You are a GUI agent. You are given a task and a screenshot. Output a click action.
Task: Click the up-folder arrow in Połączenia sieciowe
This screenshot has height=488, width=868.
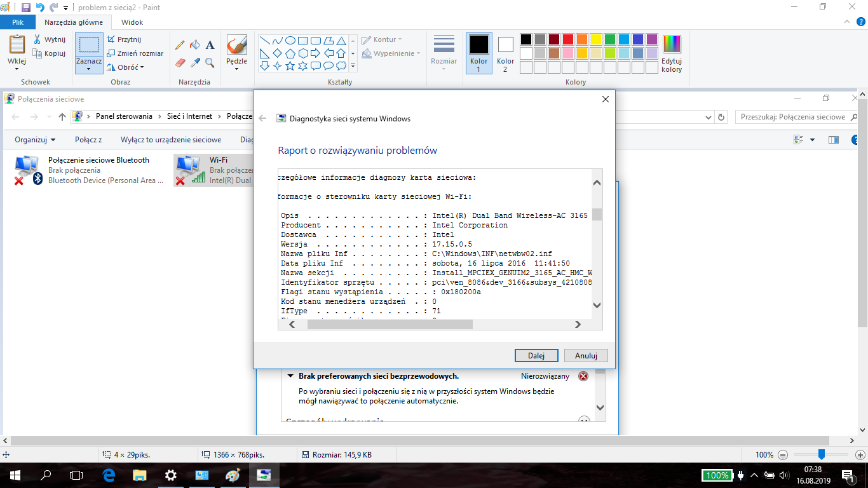tap(62, 117)
